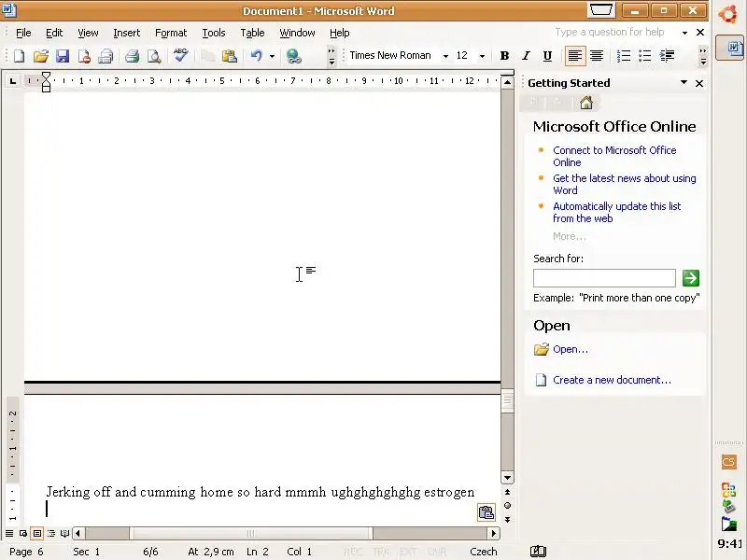This screenshot has height=560, width=747.
Task: Click the Permission icon in toolbar
Action: [x=84, y=56]
